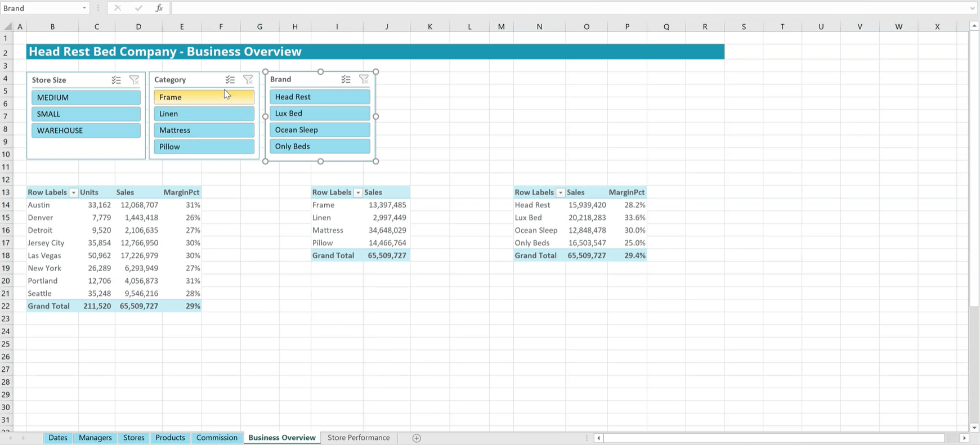This screenshot has height=445, width=980.
Task: Toggle Ocean Sleep brand slicer item
Action: tap(320, 130)
